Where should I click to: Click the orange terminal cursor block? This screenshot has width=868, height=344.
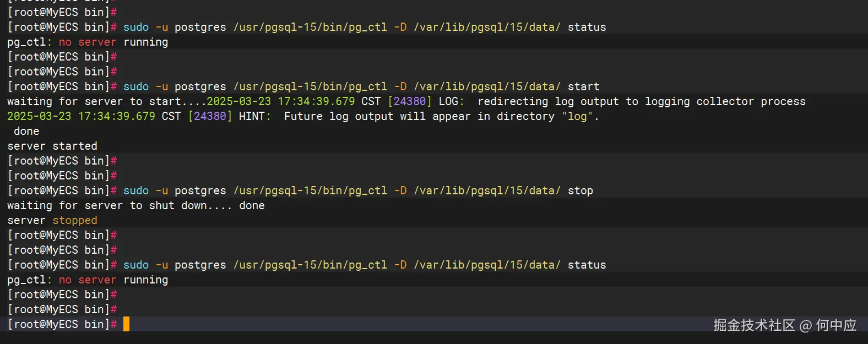[x=126, y=324]
